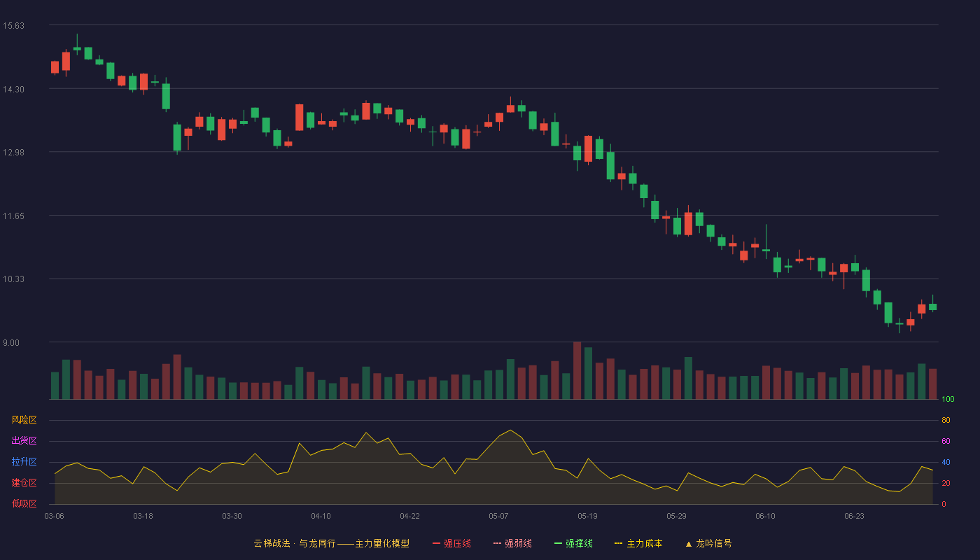980x560 pixels.
Task: Click the magenta 60 indicator scale value
Action: [x=946, y=441]
